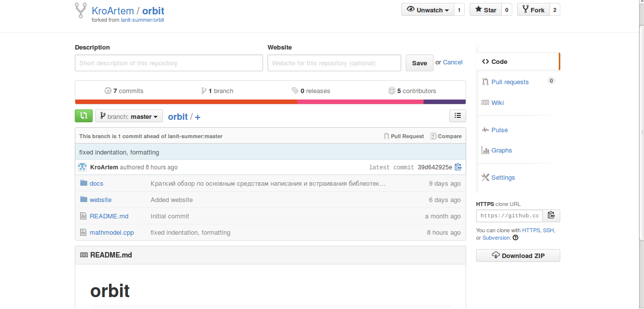
Task: Click KroArtem's avatar in commit row
Action: (x=83, y=167)
